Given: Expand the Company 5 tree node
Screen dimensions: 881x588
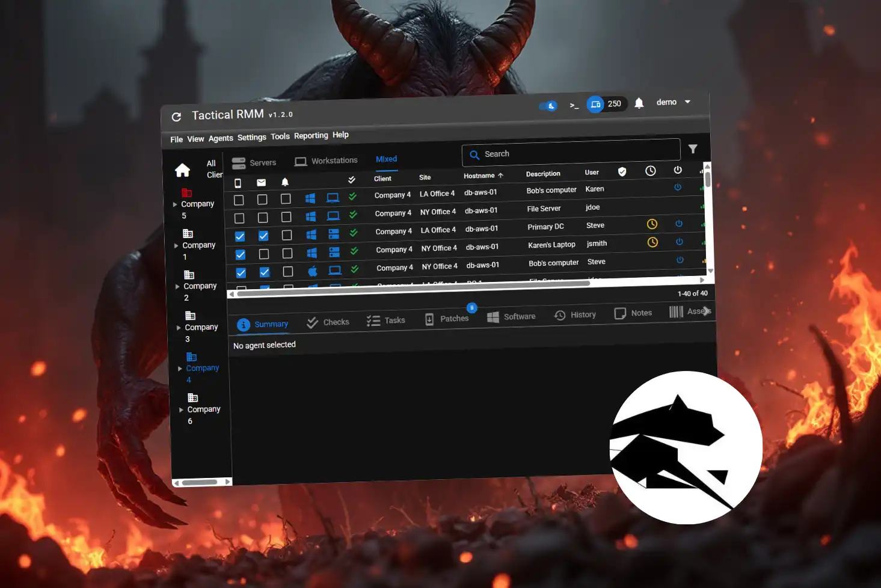Looking at the screenshot, I should [x=175, y=204].
